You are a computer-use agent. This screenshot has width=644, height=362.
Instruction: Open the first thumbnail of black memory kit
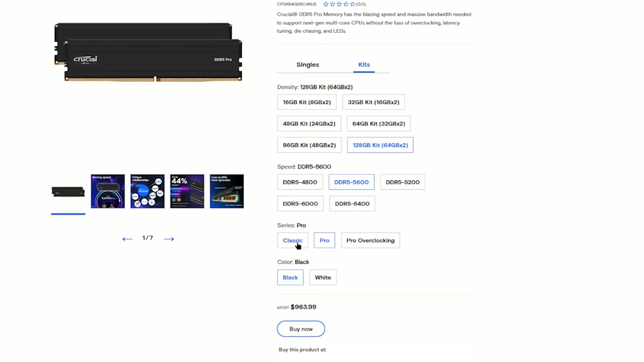pyautogui.click(x=68, y=192)
